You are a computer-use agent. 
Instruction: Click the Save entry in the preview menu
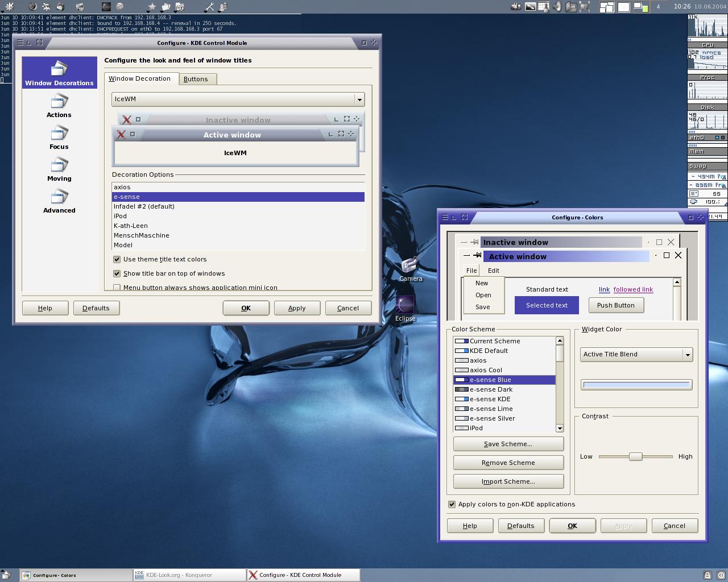click(x=483, y=307)
